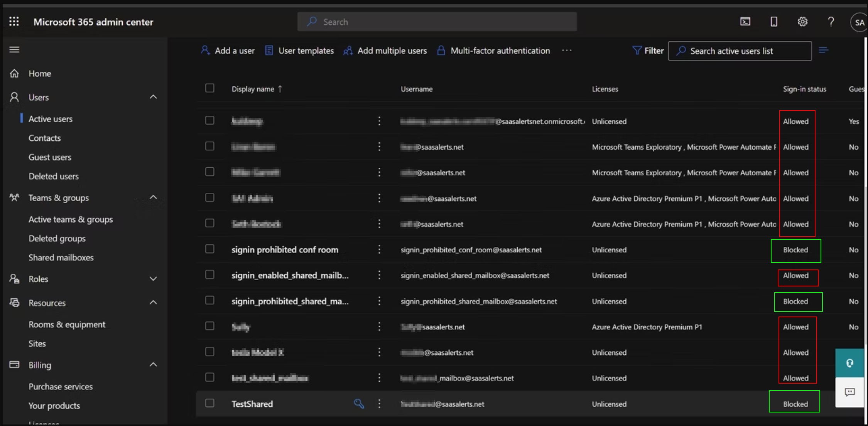
Task: Open Multi-factor authentication
Action: 493,51
